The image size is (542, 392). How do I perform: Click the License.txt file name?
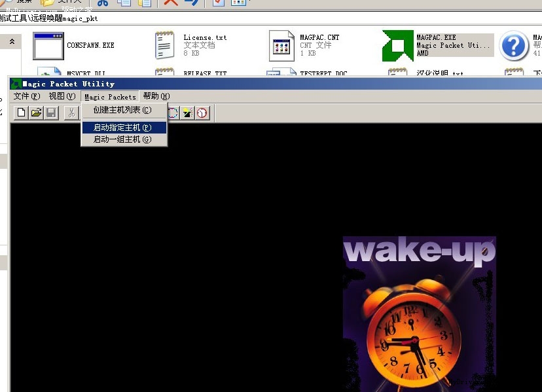(205, 37)
